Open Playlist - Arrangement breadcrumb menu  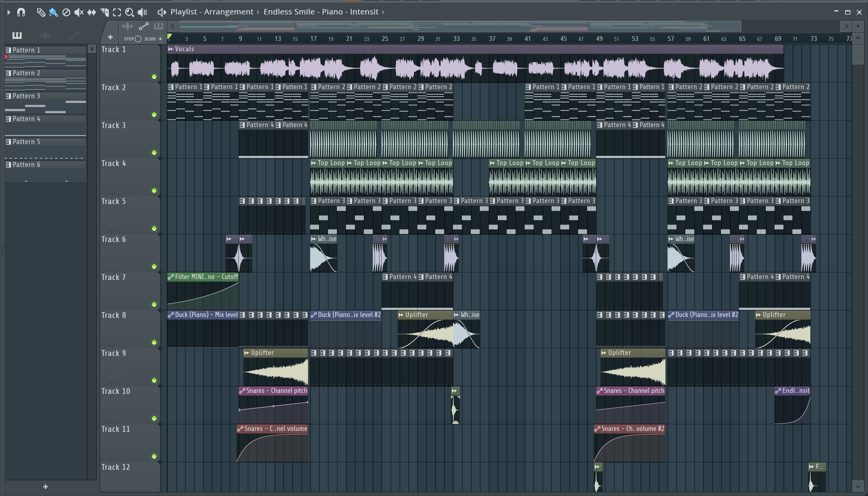(x=212, y=12)
